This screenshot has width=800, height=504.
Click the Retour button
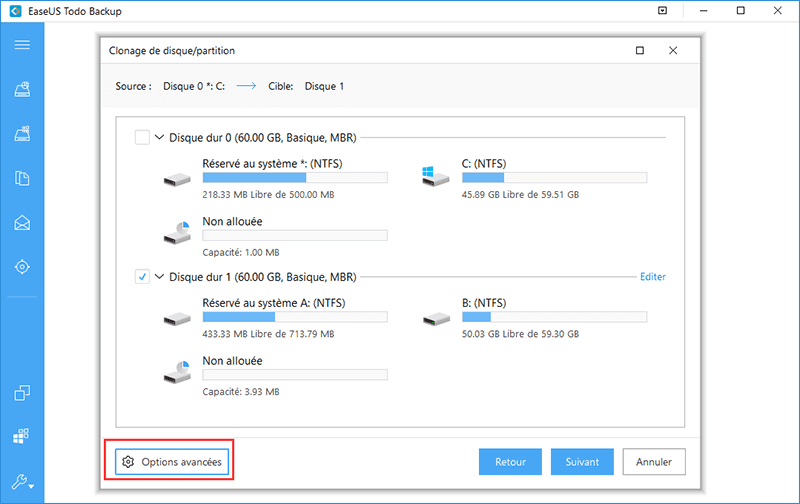[510, 462]
